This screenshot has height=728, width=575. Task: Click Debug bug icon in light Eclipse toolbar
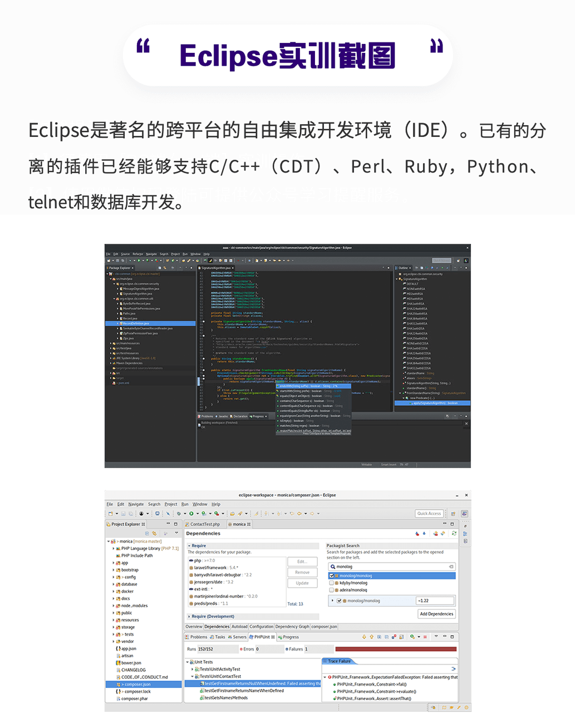(x=179, y=514)
